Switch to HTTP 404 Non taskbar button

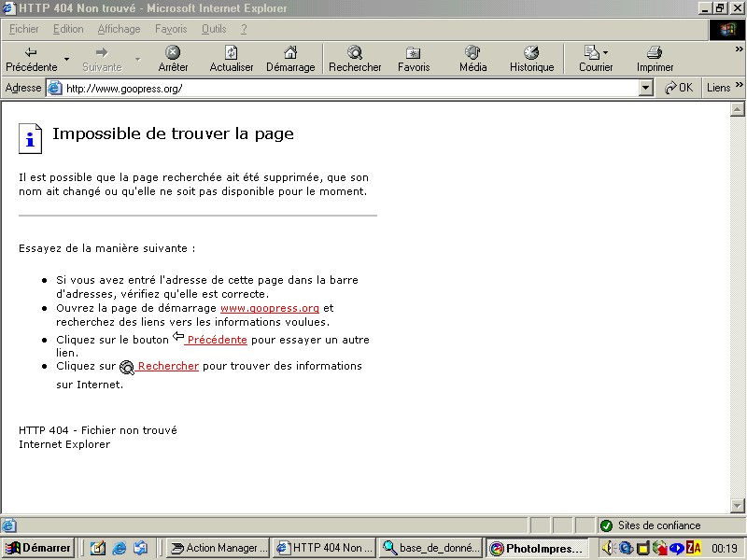[325, 548]
